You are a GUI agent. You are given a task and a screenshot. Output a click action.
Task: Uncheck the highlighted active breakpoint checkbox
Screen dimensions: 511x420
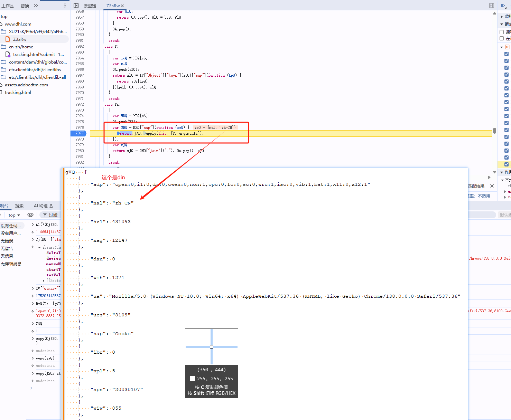pyautogui.click(x=507, y=164)
